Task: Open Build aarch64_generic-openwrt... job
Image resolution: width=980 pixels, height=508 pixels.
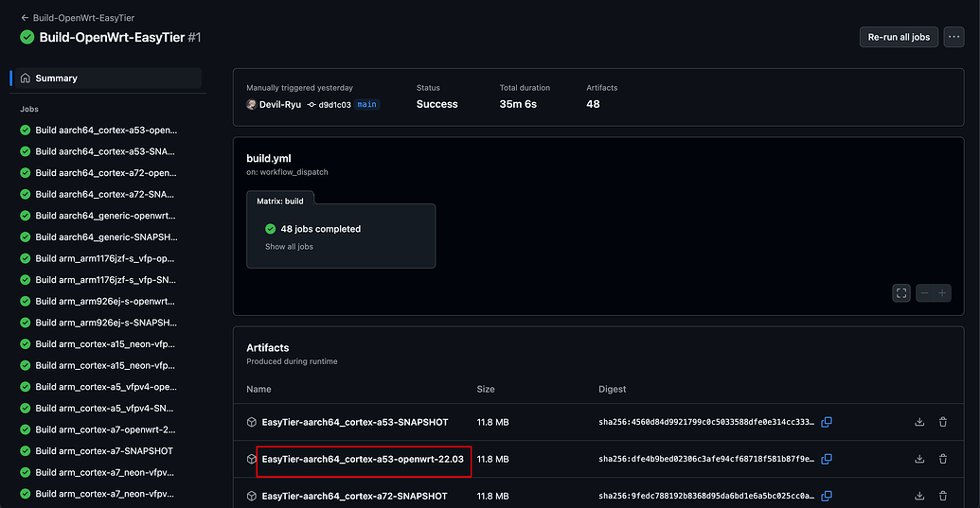Action: coord(98,216)
